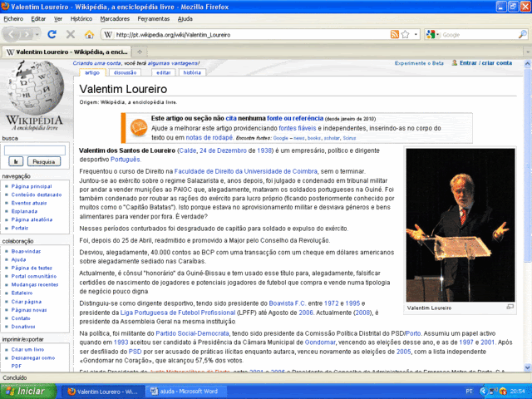Enlarge image via icon beside photo caption
Image resolution: width=532 pixels, height=399 pixels.
[510, 307]
